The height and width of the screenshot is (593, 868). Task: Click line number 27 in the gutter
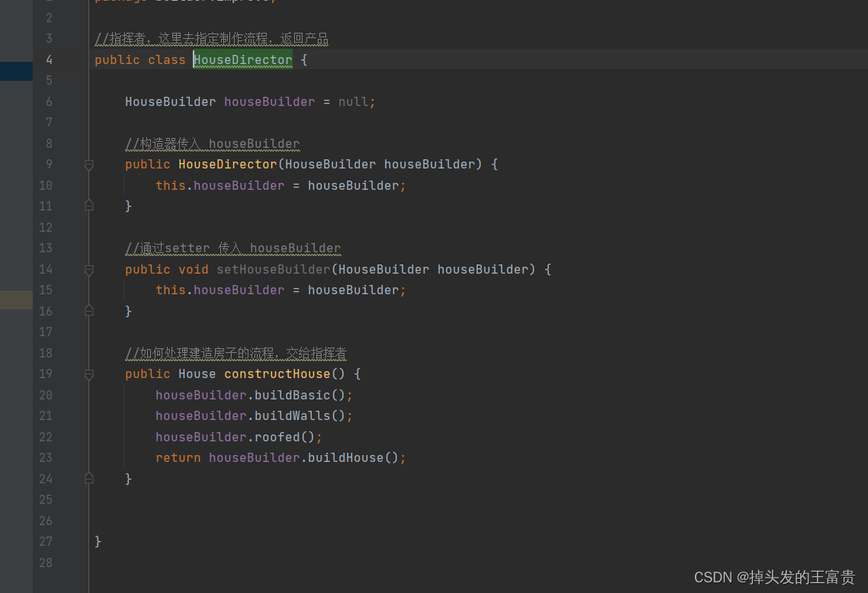(x=46, y=541)
